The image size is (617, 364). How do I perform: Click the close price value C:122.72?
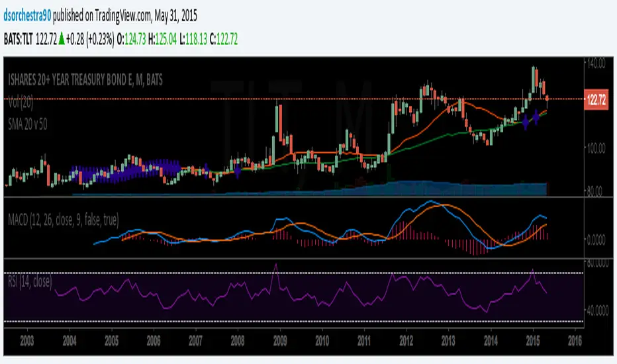tap(224, 39)
